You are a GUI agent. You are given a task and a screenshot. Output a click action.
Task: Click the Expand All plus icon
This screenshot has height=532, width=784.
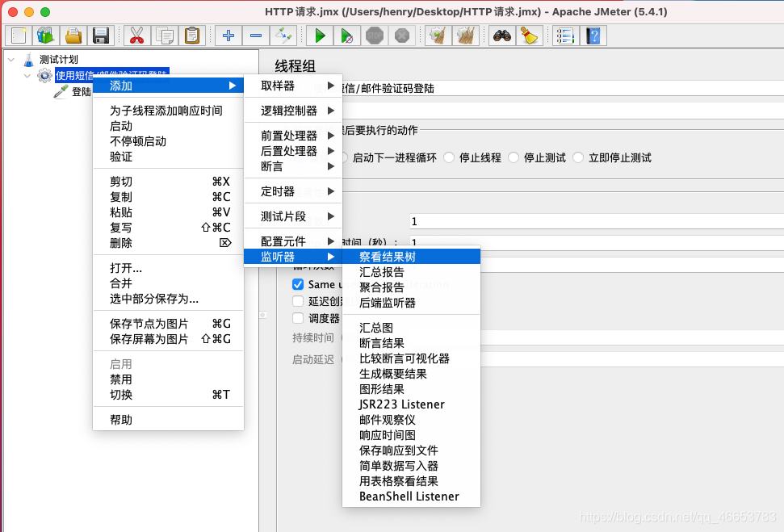(x=228, y=36)
